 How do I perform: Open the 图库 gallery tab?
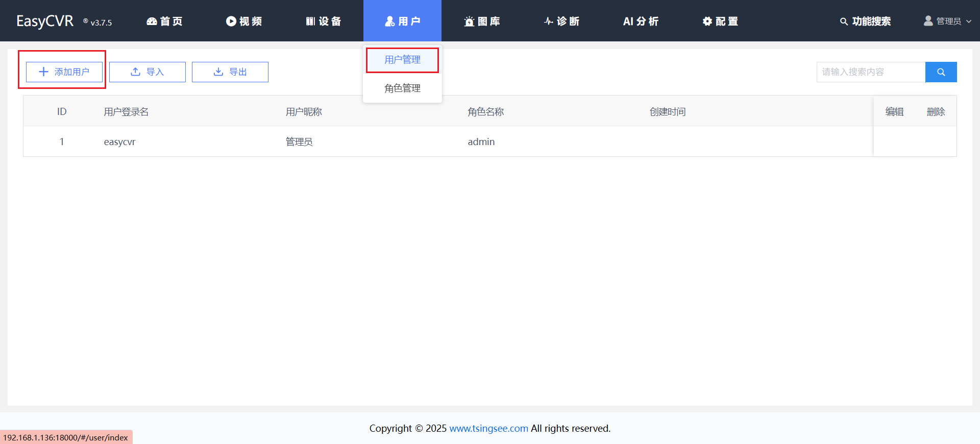482,21
